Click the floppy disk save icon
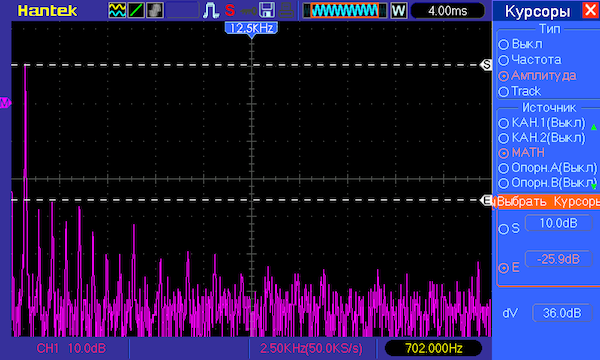Screen dimensions: 600x360 click(x=267, y=10)
